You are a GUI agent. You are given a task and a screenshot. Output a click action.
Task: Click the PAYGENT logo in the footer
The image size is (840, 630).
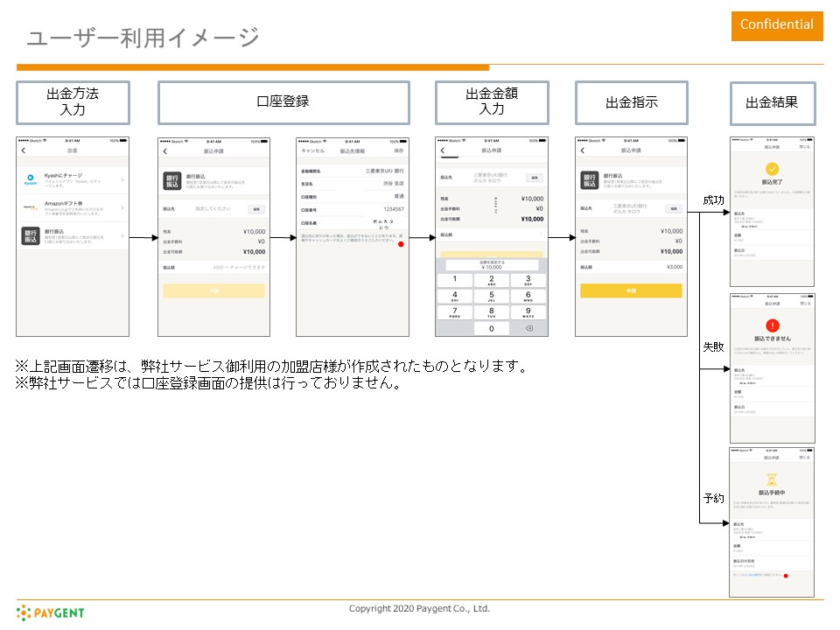[51, 612]
